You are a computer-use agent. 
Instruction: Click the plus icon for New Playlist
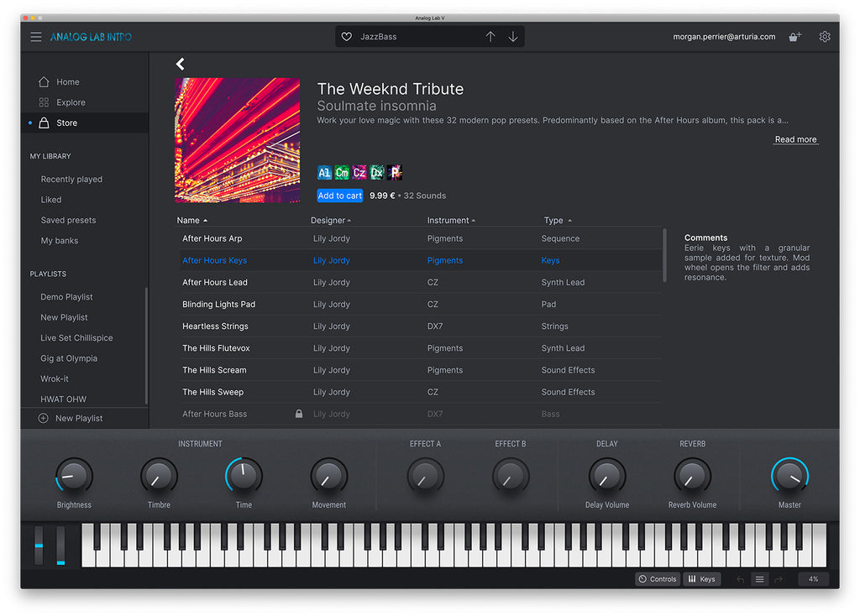44,418
